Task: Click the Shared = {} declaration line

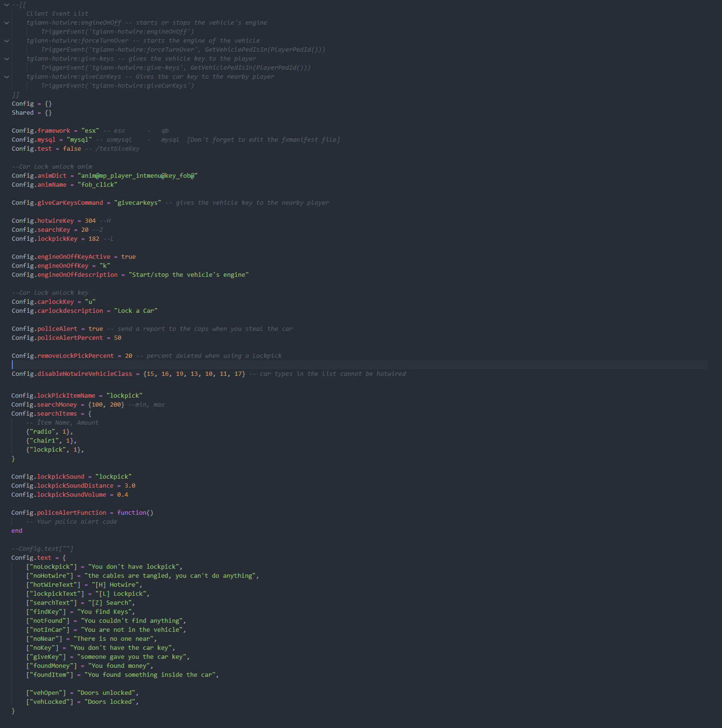Action: pyautogui.click(x=32, y=113)
